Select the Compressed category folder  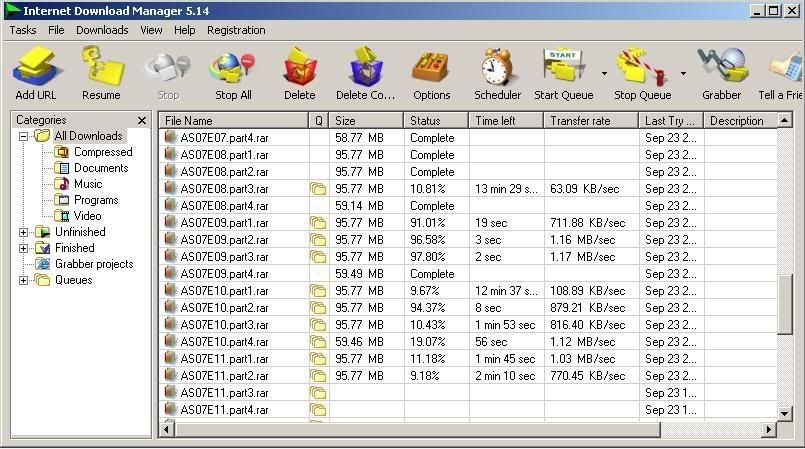point(102,152)
